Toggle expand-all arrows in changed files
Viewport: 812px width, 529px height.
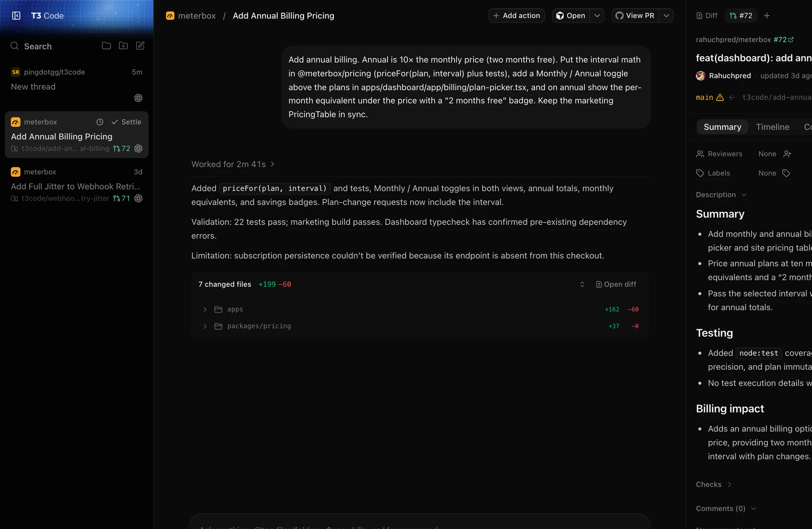coord(582,285)
